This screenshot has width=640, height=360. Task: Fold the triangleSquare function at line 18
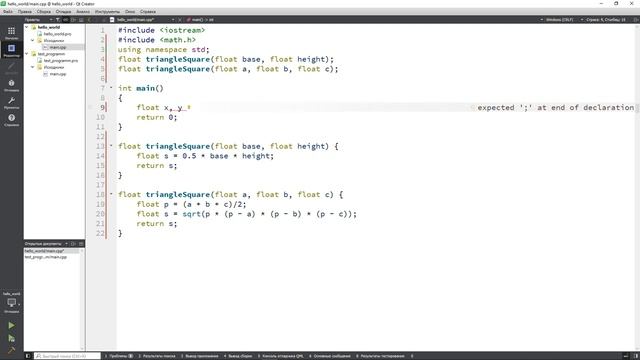(x=111, y=193)
